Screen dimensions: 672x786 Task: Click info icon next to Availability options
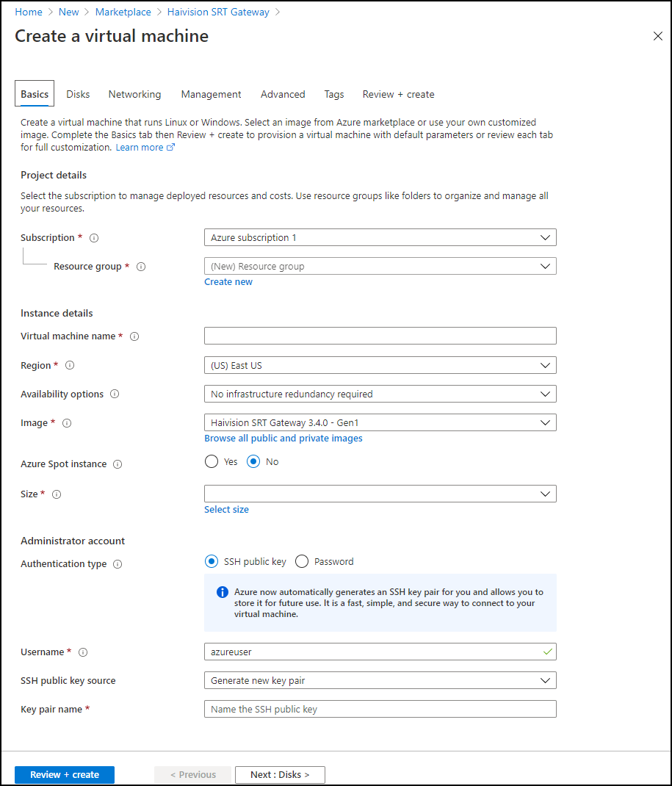point(115,394)
